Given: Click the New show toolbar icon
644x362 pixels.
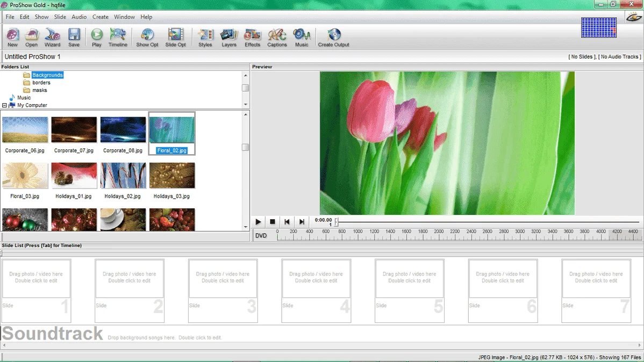Looking at the screenshot, I should 12,38.
